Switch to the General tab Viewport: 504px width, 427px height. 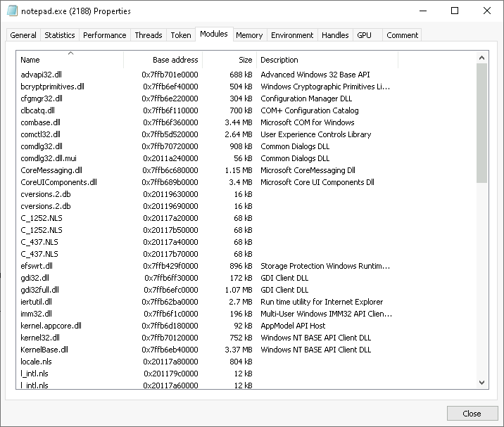click(x=23, y=35)
